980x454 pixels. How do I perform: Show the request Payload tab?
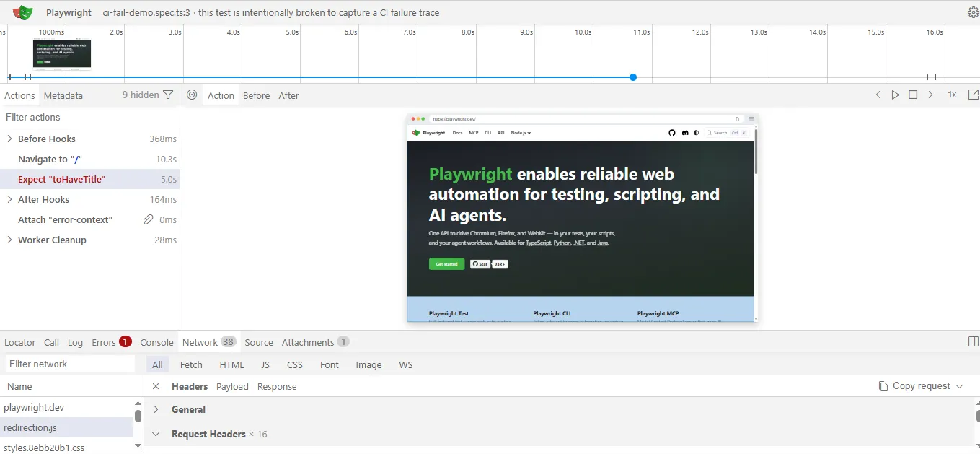click(232, 386)
